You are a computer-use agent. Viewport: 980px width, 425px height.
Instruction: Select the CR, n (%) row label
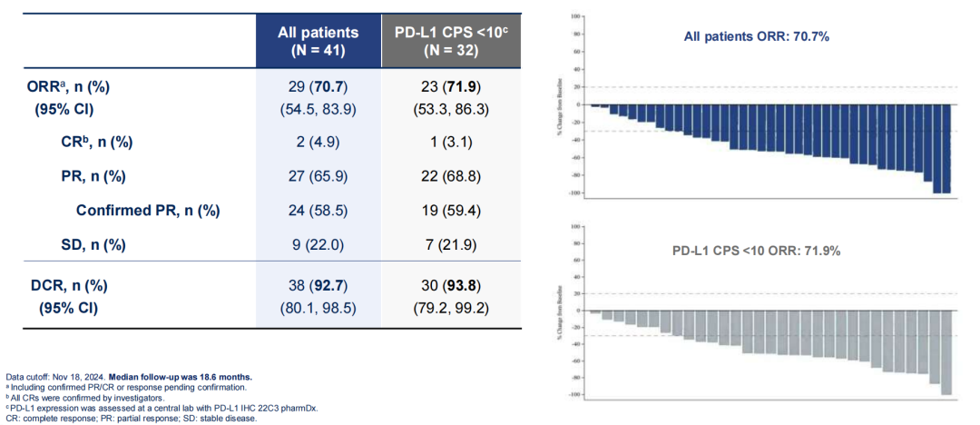click(x=91, y=141)
